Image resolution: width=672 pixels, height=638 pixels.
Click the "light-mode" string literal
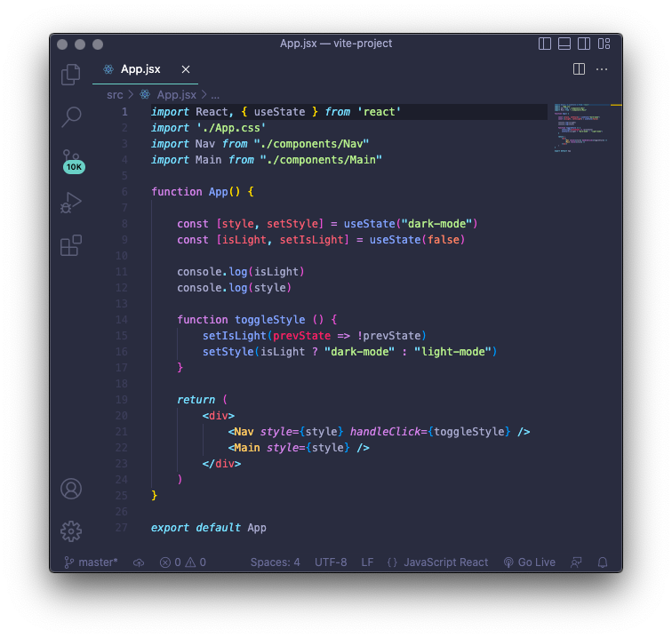click(x=452, y=352)
